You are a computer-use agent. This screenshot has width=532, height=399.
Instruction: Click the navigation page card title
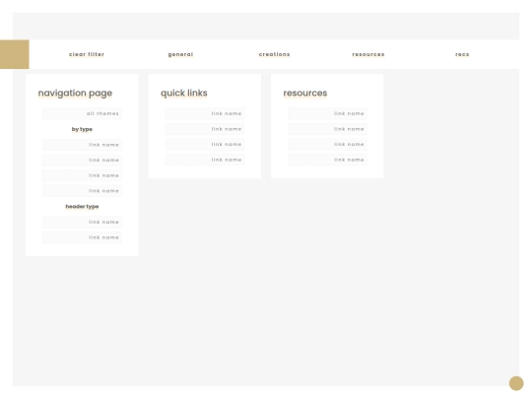75,93
